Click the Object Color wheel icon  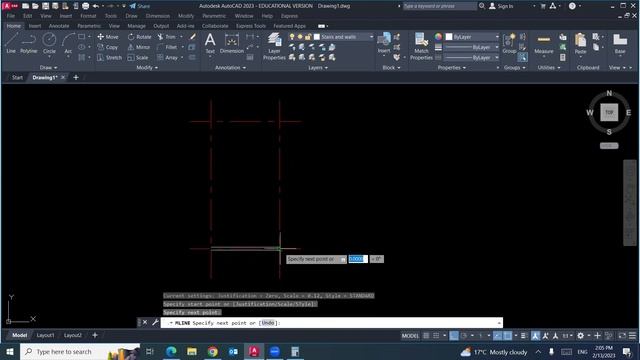pos(438,37)
